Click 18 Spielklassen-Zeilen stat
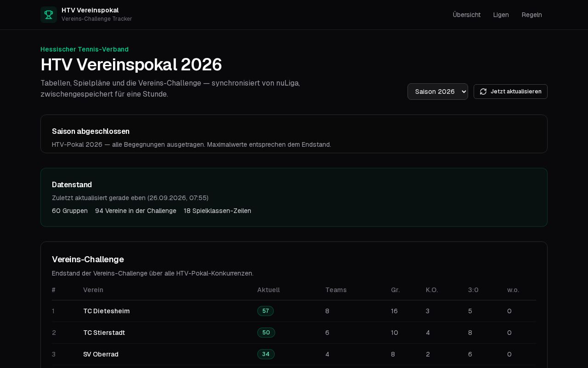 tap(217, 211)
